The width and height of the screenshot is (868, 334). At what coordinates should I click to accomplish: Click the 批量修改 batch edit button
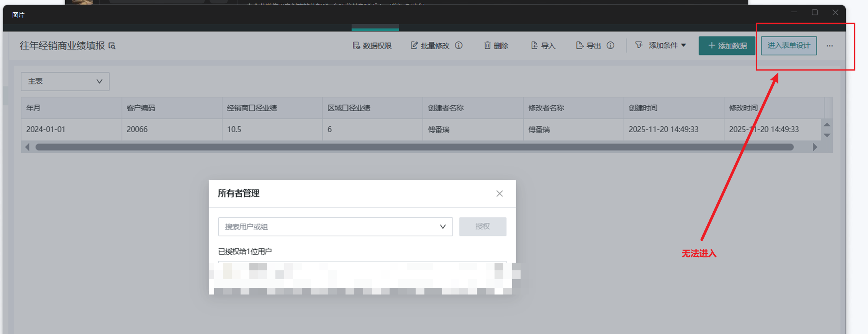point(430,46)
